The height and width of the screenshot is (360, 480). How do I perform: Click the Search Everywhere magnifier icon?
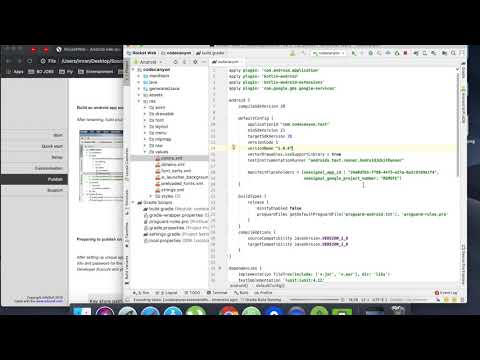tap(453, 53)
